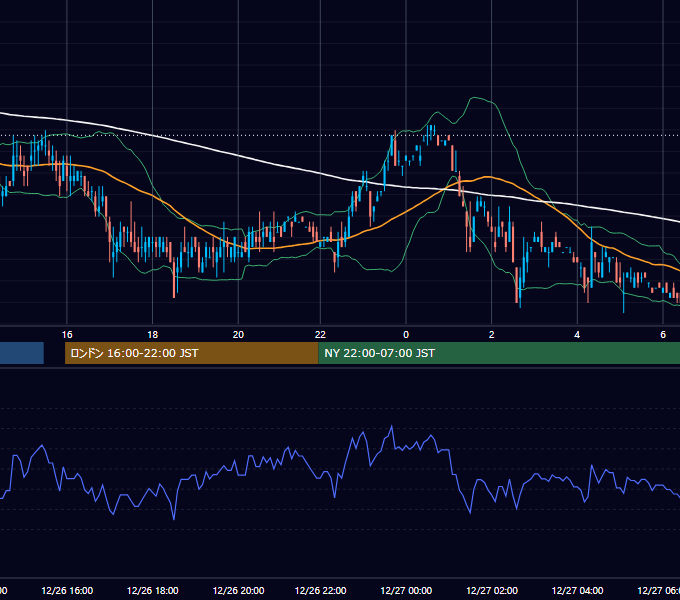Click the blue session bar left of ロンドン

coord(22,353)
